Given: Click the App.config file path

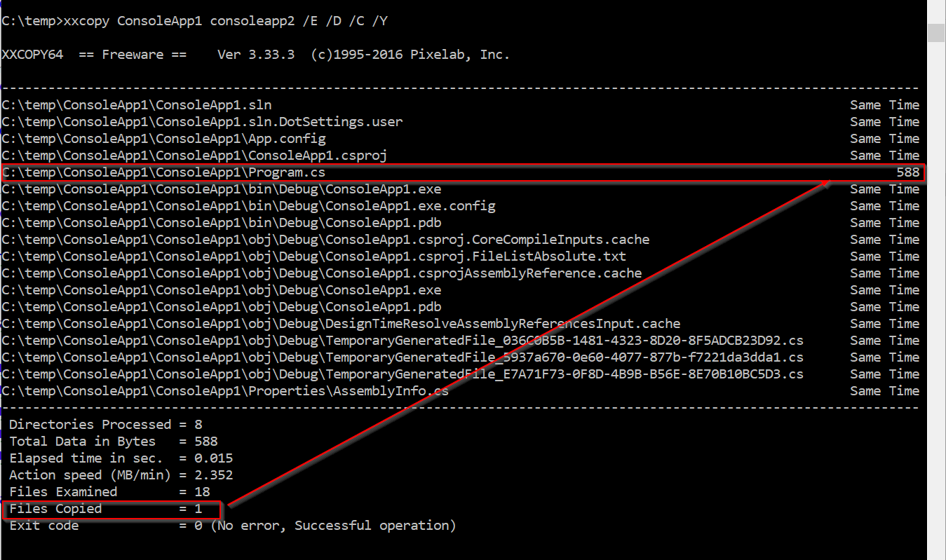Looking at the screenshot, I should click(163, 139).
